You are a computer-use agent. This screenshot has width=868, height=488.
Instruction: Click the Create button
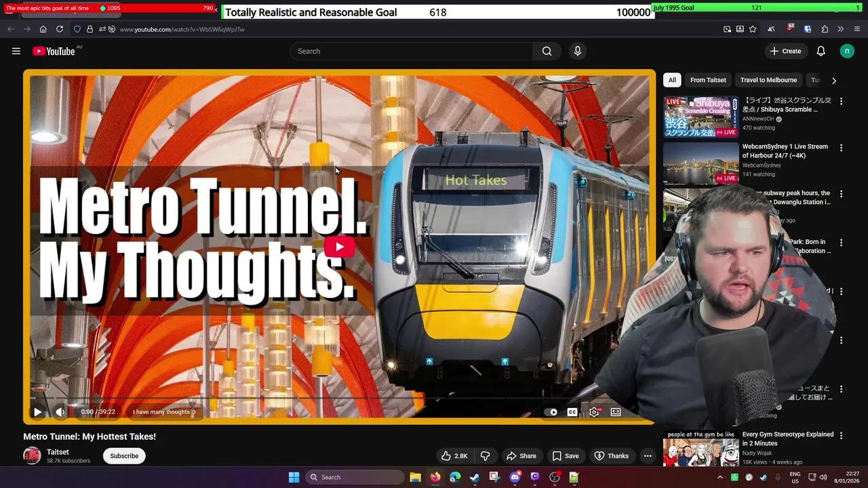click(785, 51)
